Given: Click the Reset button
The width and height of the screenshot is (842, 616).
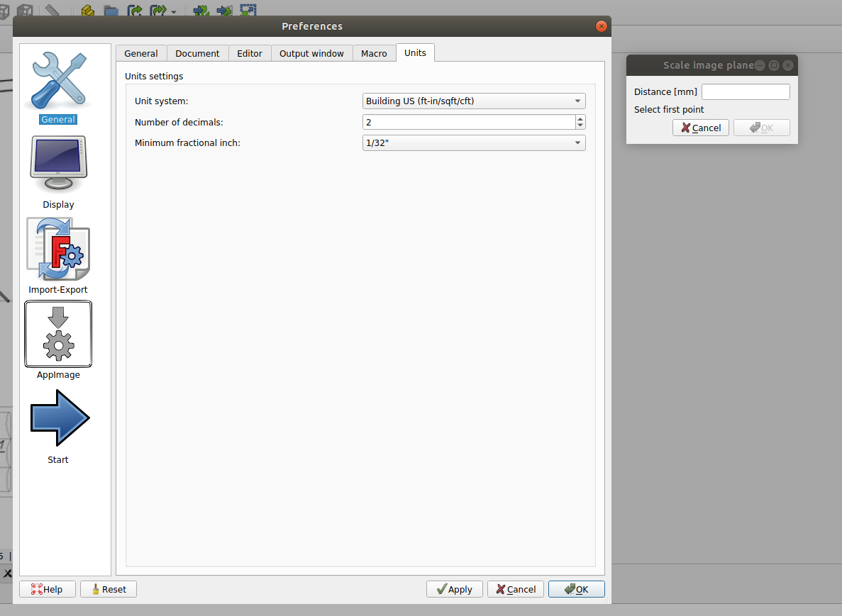Looking at the screenshot, I should point(108,589).
